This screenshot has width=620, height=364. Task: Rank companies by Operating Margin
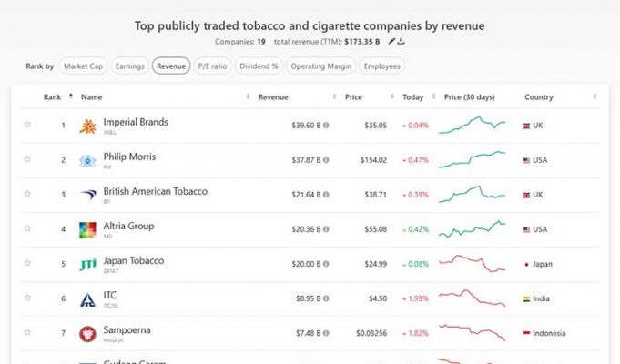[x=320, y=66]
